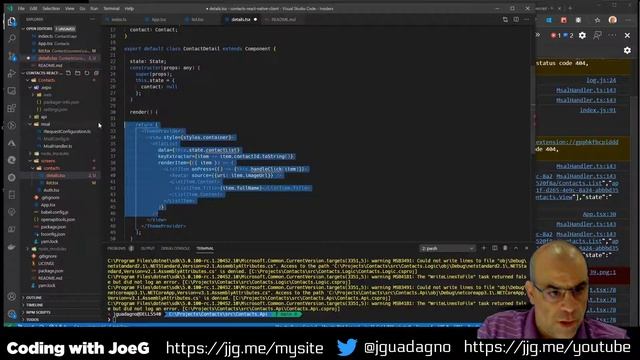The height and width of the screenshot is (360, 640).
Task: Add a new terminal with the plus icon
Action: pyautogui.click(x=484, y=248)
